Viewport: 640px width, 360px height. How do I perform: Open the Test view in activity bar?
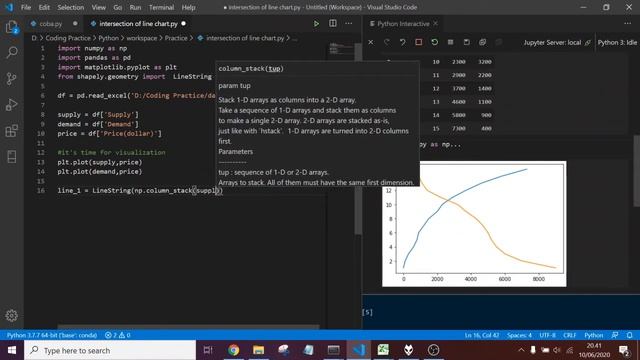coord(11,157)
